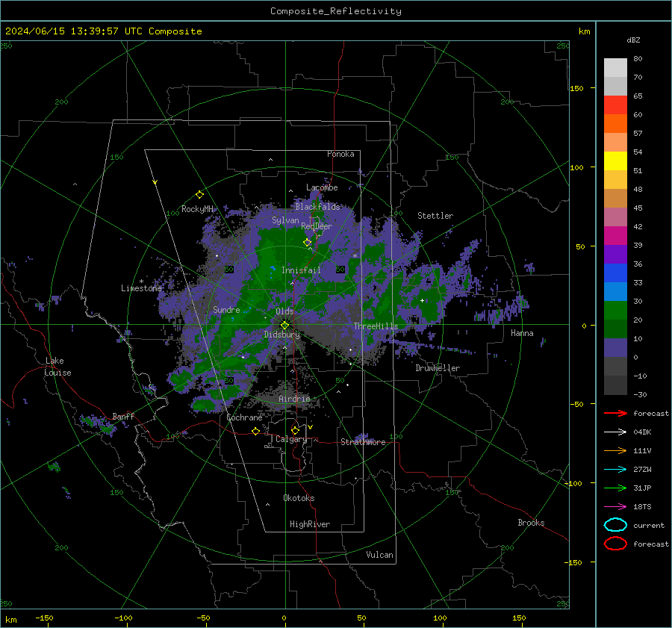Screen dimensions: 672x628
Task: Click the Okotoks town label
Action: pyautogui.click(x=299, y=498)
